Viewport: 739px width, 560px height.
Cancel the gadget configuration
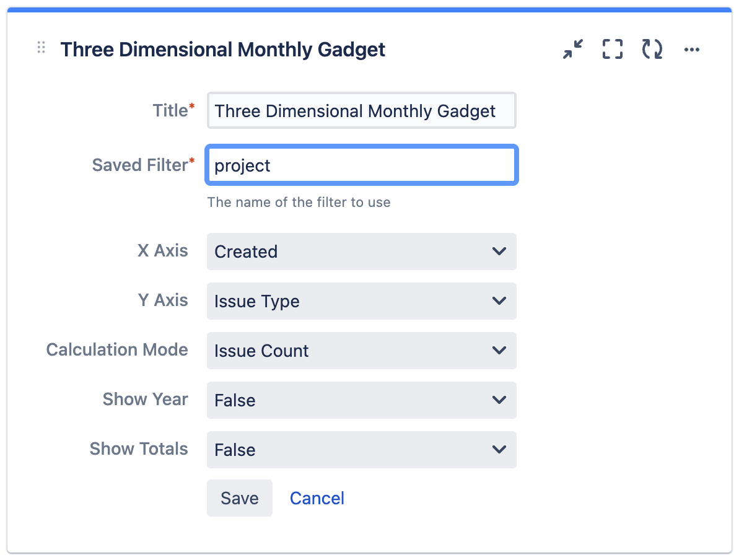click(317, 498)
